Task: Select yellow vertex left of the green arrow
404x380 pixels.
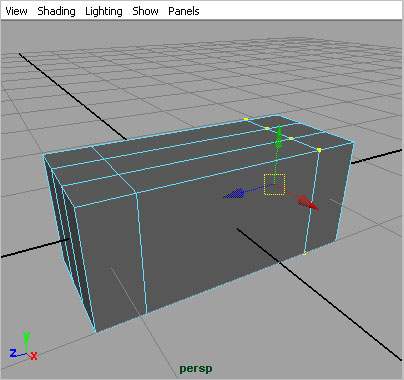Action: [267, 128]
